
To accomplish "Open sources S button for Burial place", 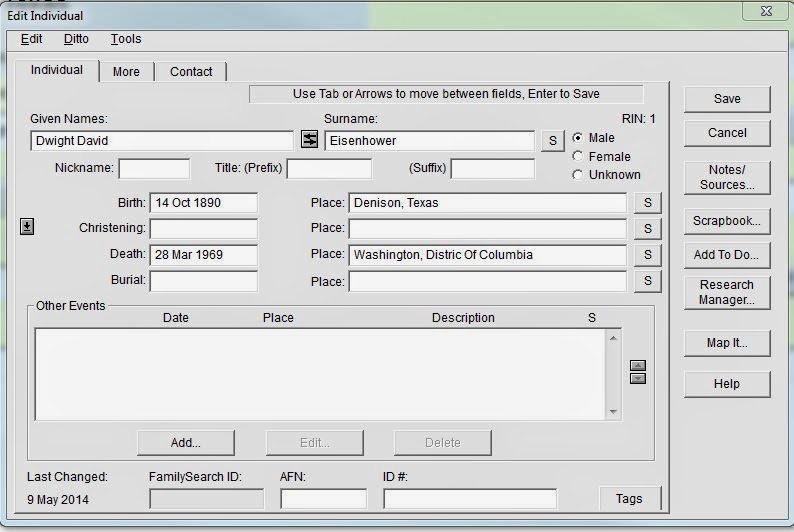I will [648, 280].
